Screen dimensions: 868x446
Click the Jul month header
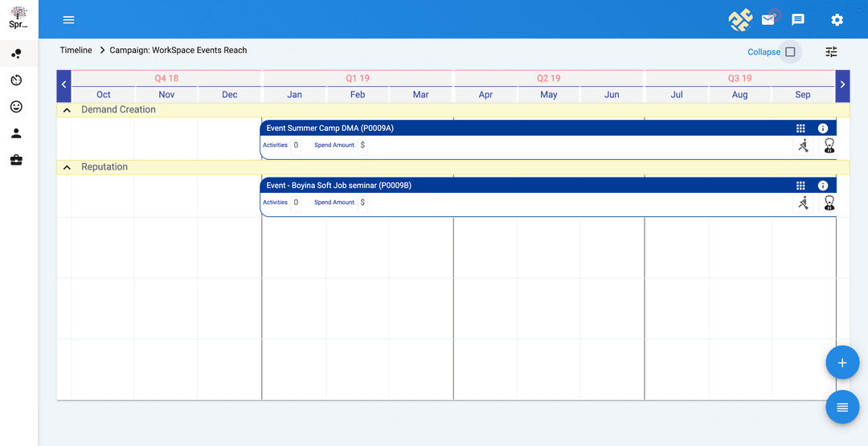(677, 95)
